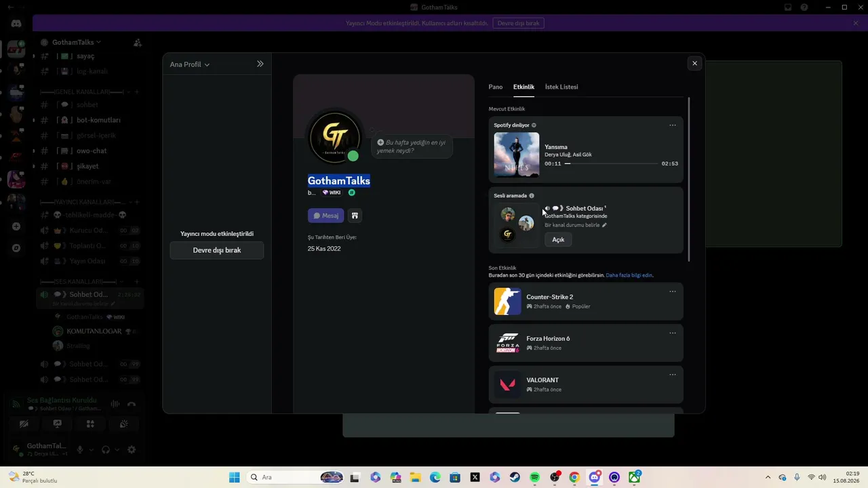
Task: Toggle microphone mute in user panel
Action: click(80, 449)
